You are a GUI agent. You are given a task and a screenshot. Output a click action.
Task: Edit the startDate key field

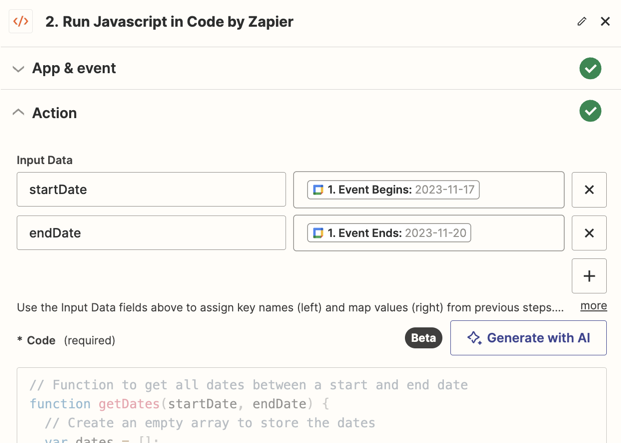(151, 190)
